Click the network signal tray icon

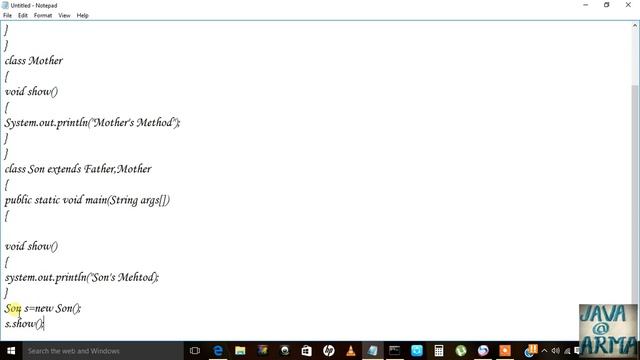tap(567, 351)
